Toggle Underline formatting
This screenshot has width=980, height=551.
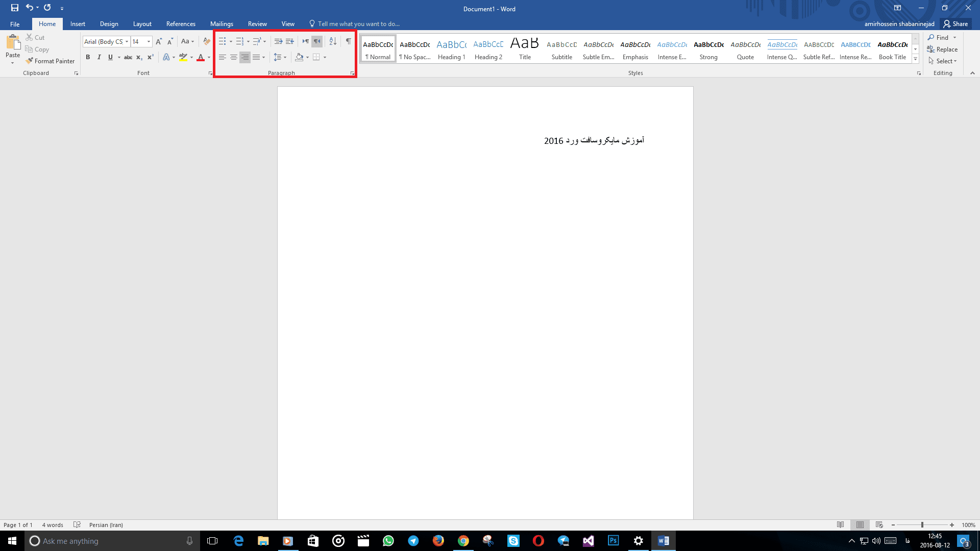[110, 57]
